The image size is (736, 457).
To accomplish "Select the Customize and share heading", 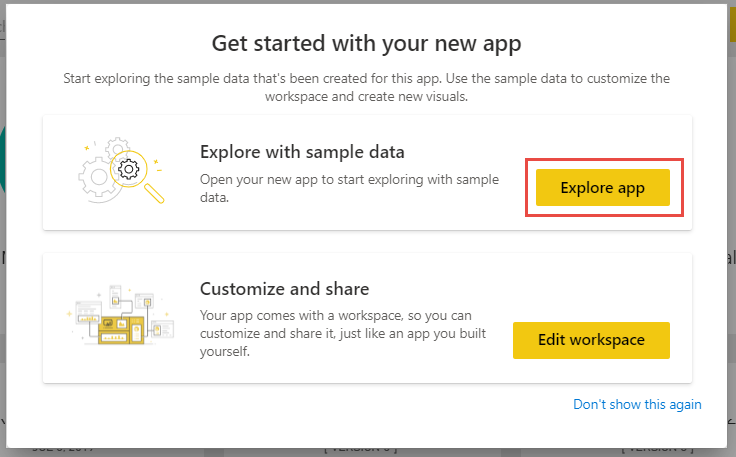I will coord(284,289).
